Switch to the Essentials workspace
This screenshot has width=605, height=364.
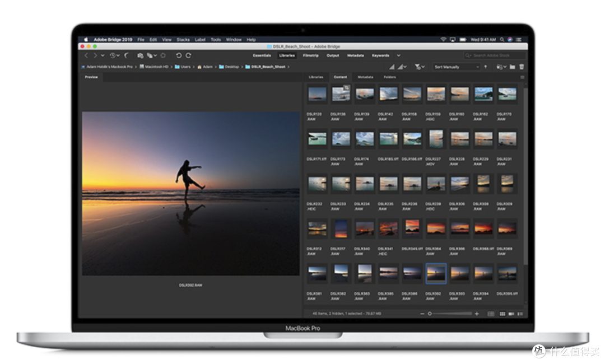[x=262, y=55]
